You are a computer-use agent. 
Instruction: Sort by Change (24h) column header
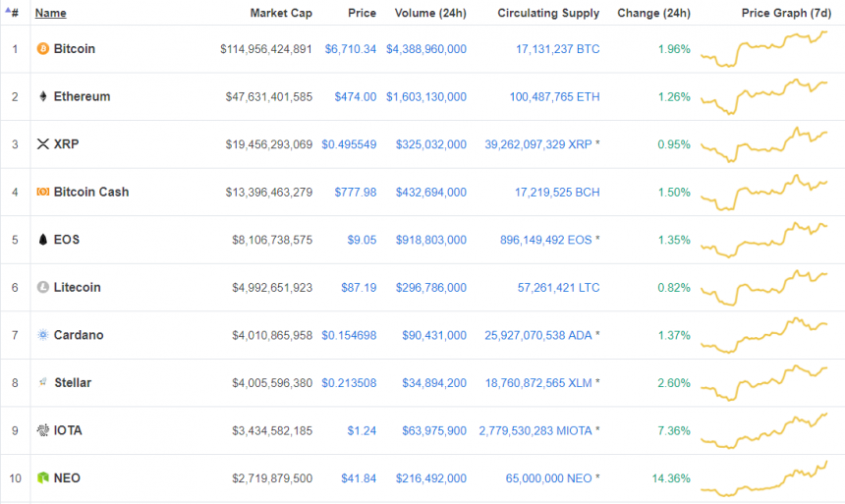pyautogui.click(x=653, y=13)
